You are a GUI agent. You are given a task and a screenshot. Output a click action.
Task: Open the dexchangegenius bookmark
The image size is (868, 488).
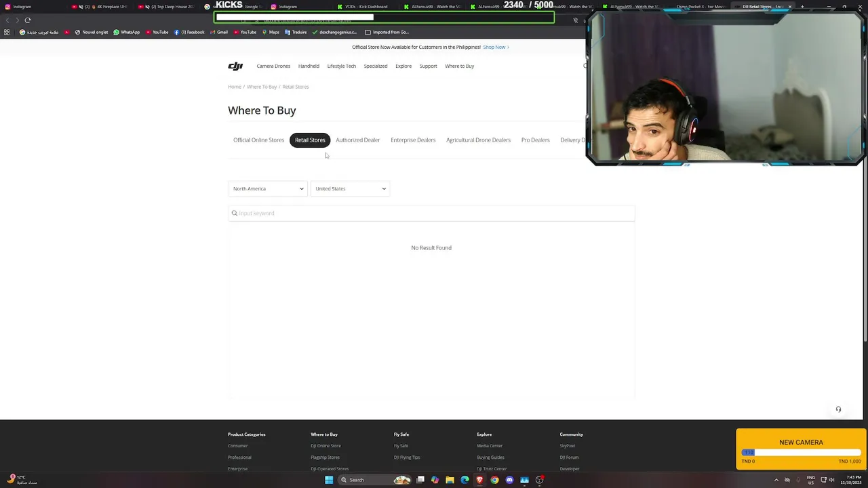[x=334, y=32]
